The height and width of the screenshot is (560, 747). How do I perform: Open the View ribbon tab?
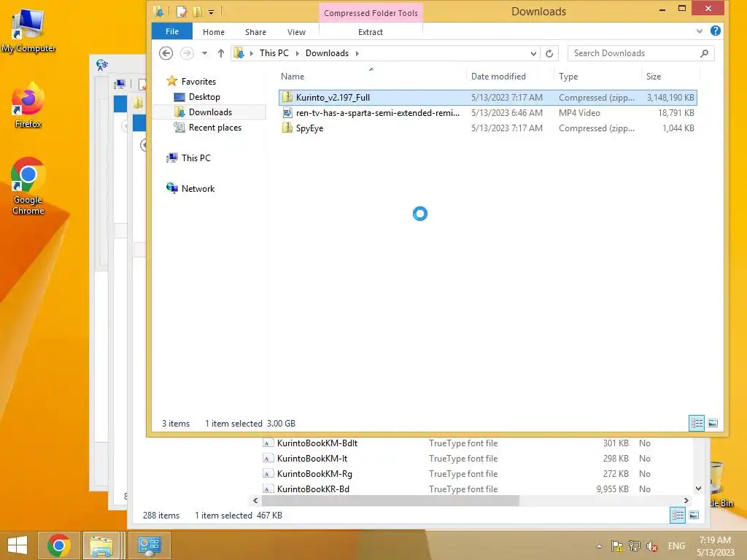(296, 32)
